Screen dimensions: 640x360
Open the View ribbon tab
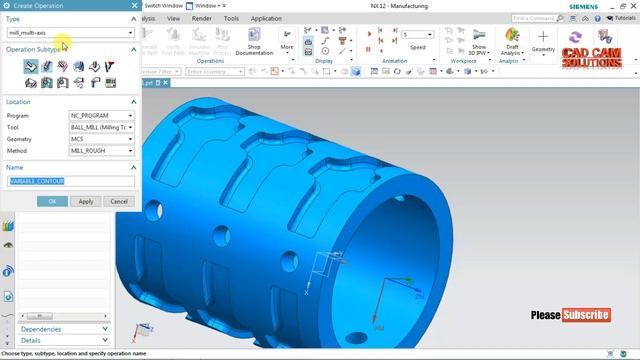click(173, 19)
